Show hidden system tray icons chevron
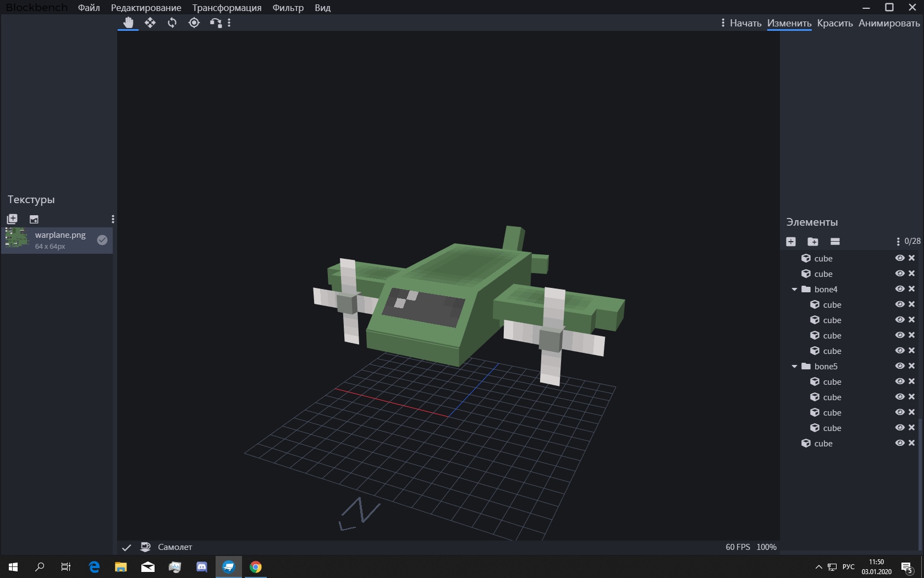924x578 pixels. tap(818, 567)
